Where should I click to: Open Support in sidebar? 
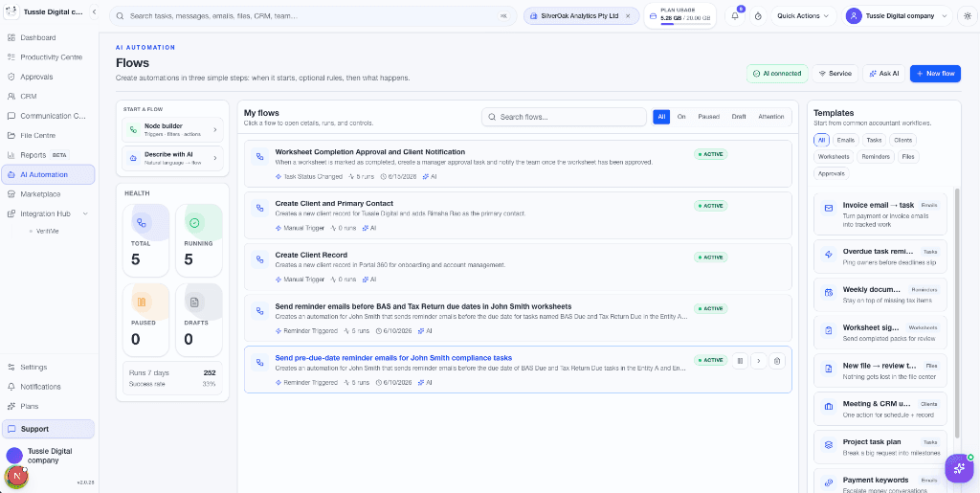pos(48,429)
